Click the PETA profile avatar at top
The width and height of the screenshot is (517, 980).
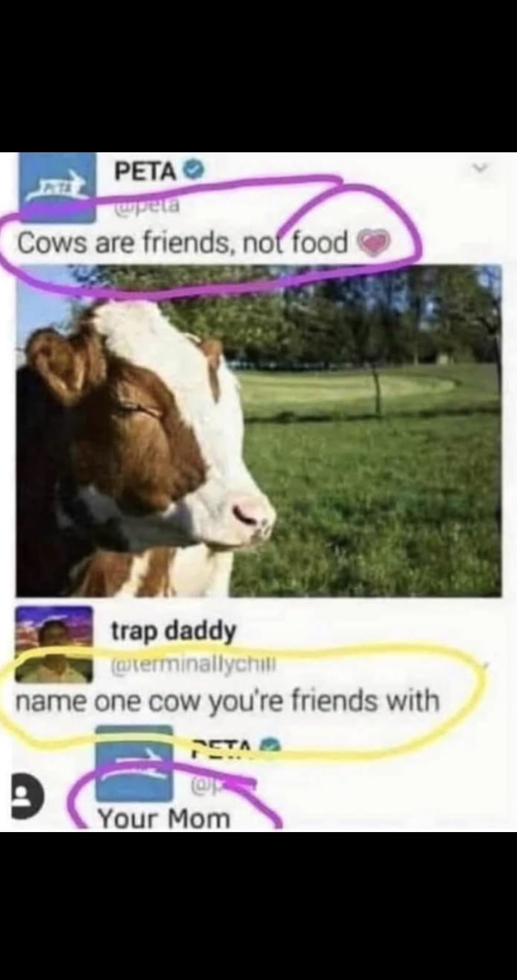(56, 187)
